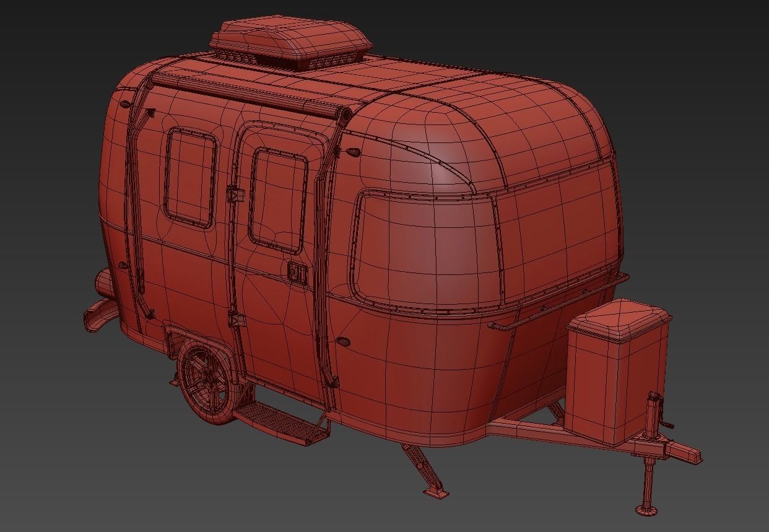Select the trailer wheel
Screen dimensions: 769x532
coord(209,382)
